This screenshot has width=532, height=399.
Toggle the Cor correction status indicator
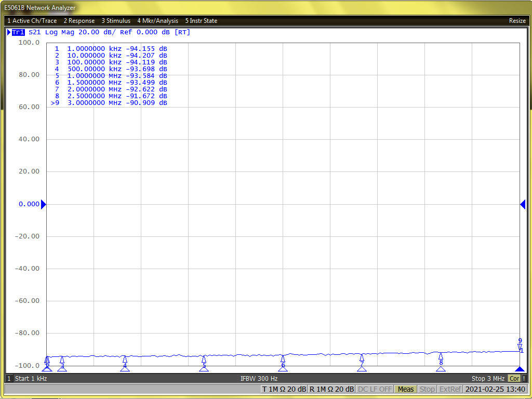tap(514, 379)
